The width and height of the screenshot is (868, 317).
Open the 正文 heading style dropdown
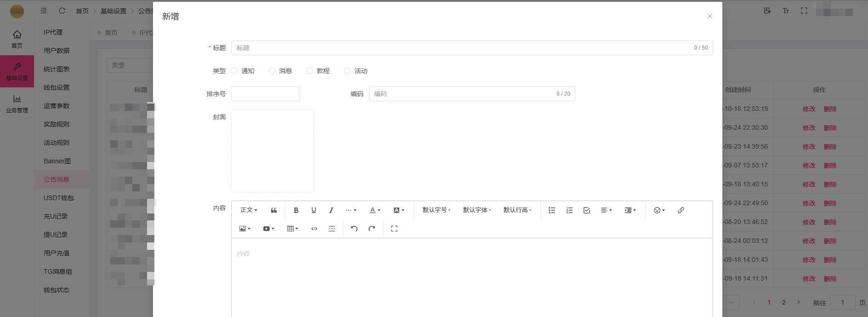(249, 210)
